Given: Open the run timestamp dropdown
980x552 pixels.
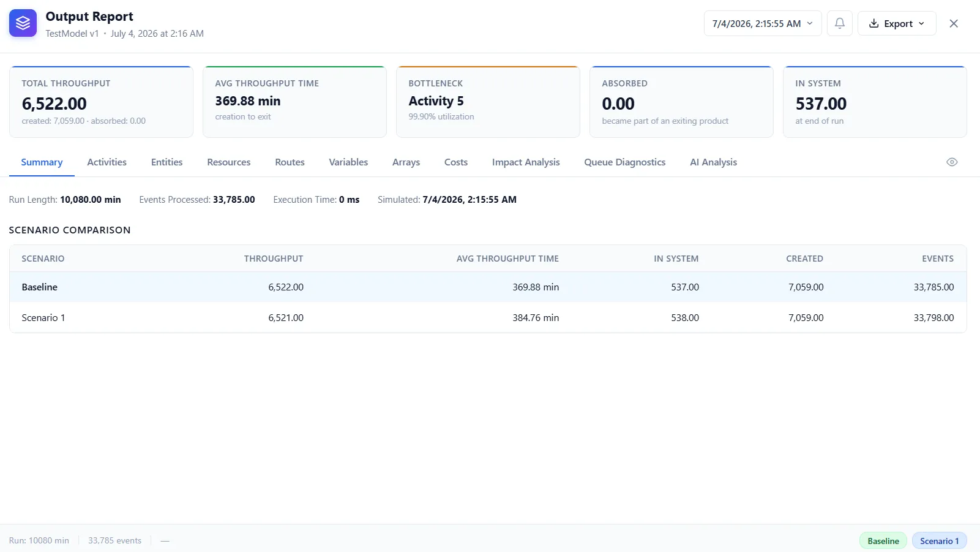Looking at the screenshot, I should tap(763, 23).
